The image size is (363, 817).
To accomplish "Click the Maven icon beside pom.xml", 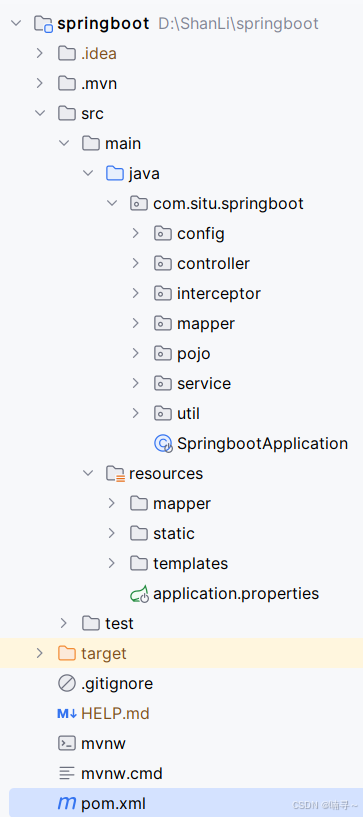I will pos(67,803).
